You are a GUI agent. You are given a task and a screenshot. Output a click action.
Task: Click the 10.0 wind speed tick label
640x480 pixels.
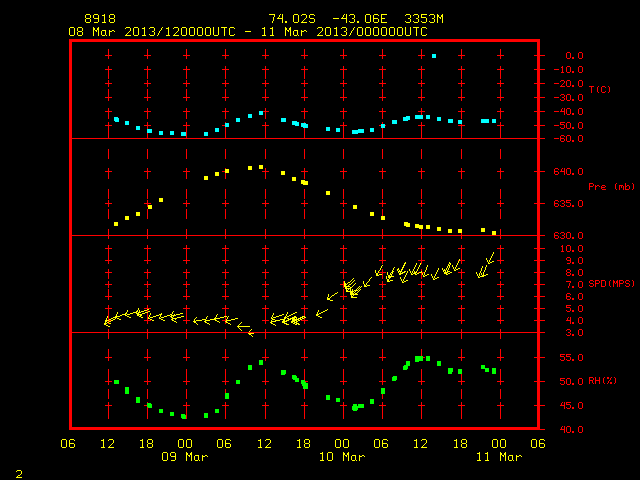point(571,249)
